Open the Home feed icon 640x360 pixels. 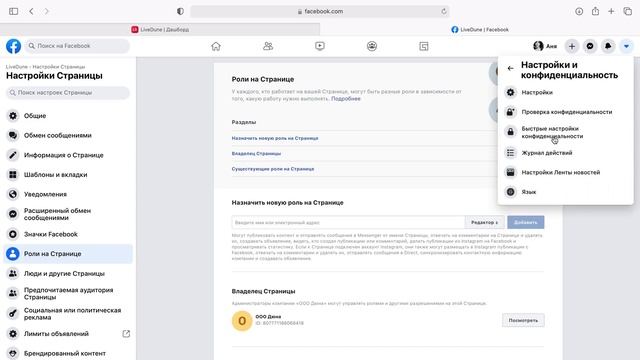(x=216, y=46)
